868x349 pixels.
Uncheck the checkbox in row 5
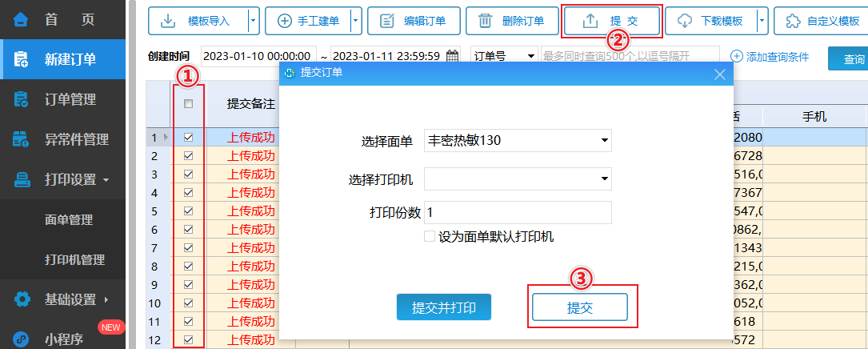[188, 211]
